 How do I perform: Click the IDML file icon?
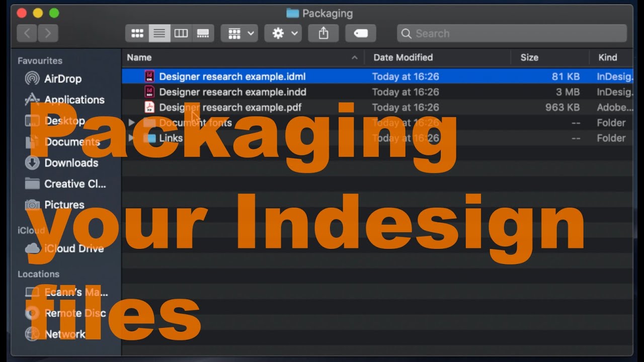click(149, 76)
